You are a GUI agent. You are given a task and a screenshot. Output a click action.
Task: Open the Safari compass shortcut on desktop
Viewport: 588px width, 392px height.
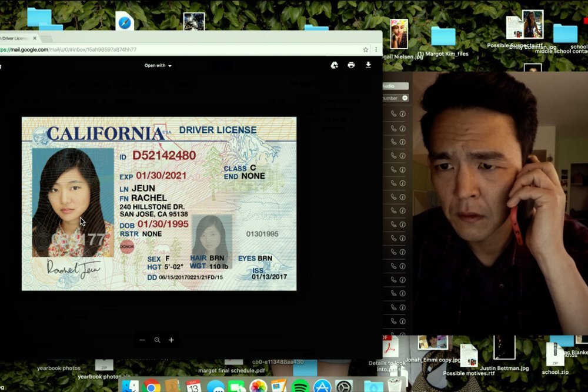125,22
